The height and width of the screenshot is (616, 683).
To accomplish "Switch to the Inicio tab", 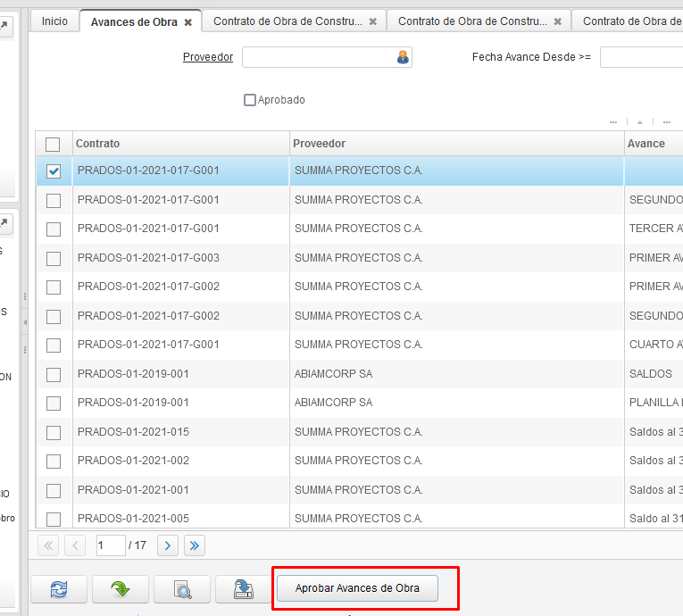I will pos(54,21).
